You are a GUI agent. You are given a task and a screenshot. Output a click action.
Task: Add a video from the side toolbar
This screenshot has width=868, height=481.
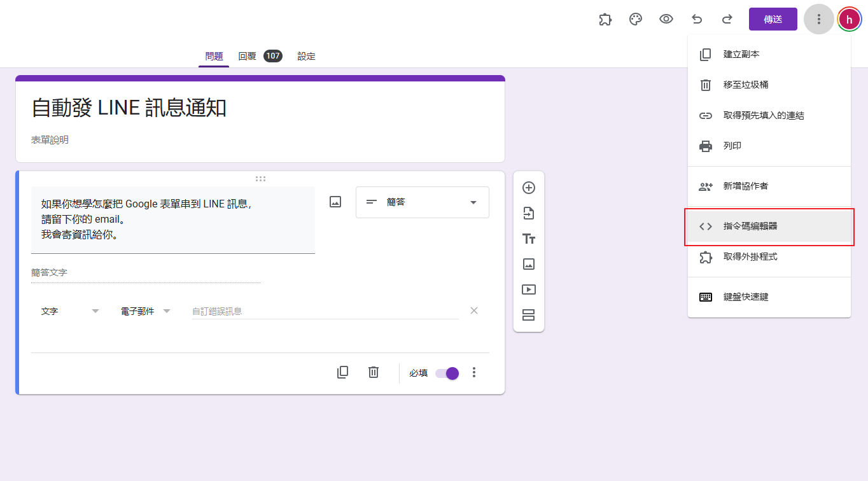tap(529, 289)
